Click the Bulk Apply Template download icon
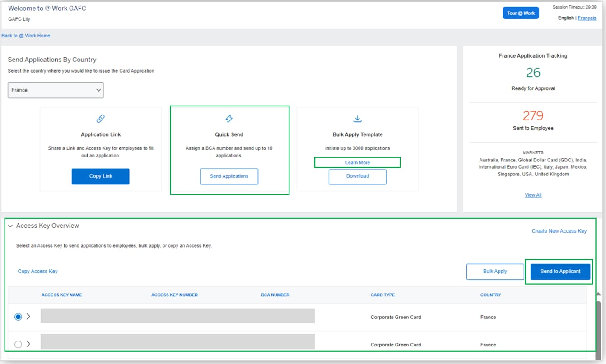Image resolution: width=606 pixels, height=364 pixels. [357, 119]
